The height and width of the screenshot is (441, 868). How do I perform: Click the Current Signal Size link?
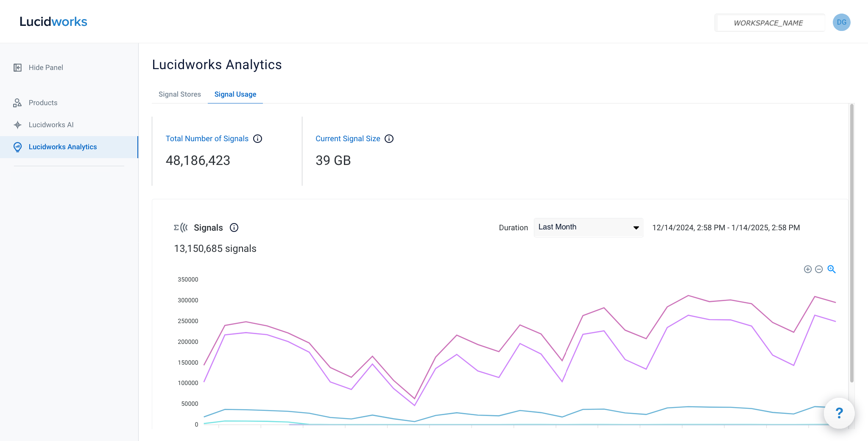tap(348, 139)
